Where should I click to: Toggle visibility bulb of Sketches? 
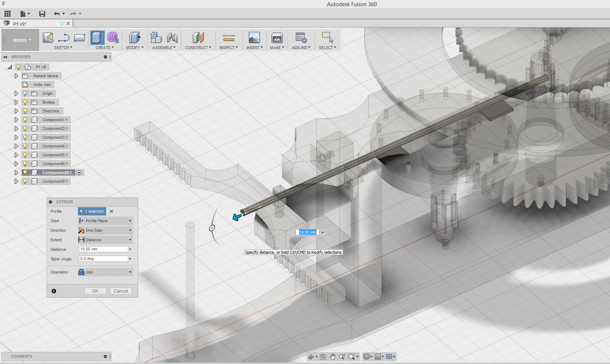click(25, 111)
